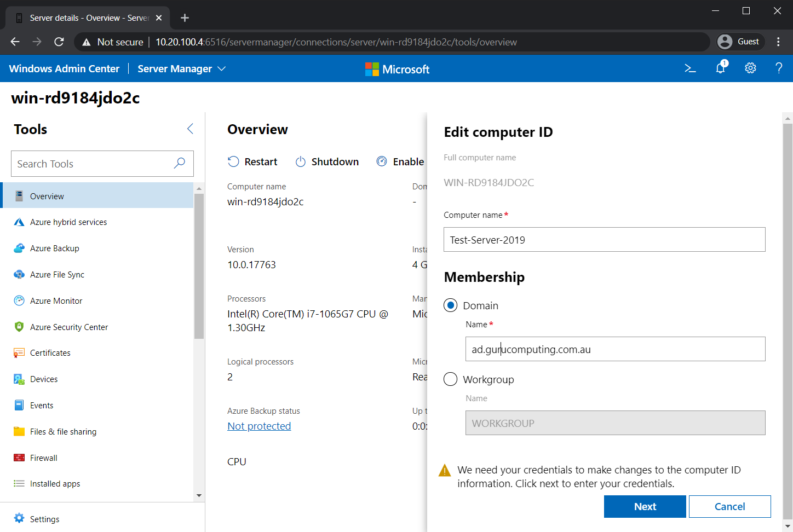793x532 pixels.
Task: Click the version value 10.0.17763
Action: [x=251, y=265]
